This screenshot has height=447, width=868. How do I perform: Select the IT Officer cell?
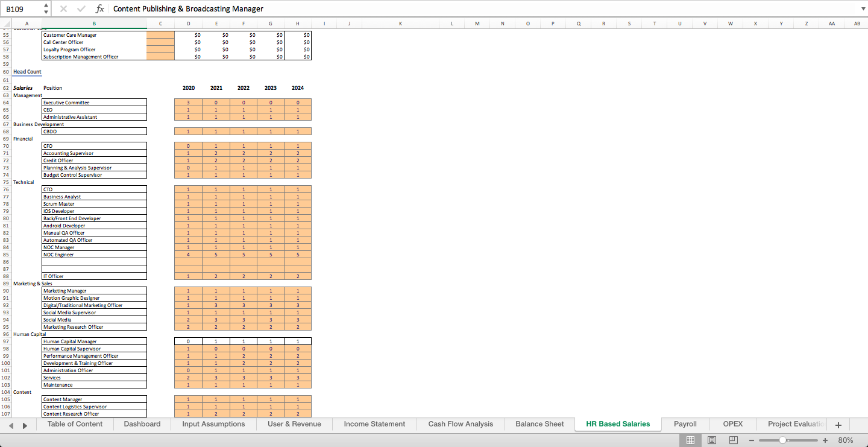94,276
